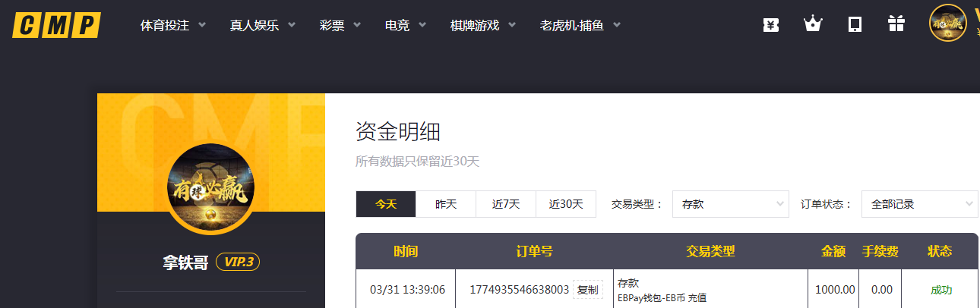Click the CMP logo
This screenshot has height=308, width=980.
pyautogui.click(x=56, y=25)
